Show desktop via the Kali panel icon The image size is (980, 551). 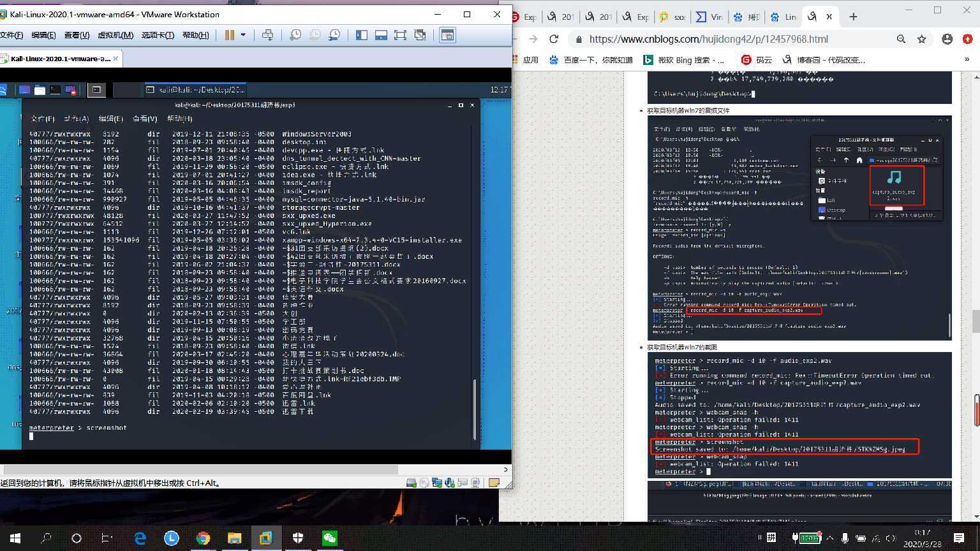tap(25, 90)
